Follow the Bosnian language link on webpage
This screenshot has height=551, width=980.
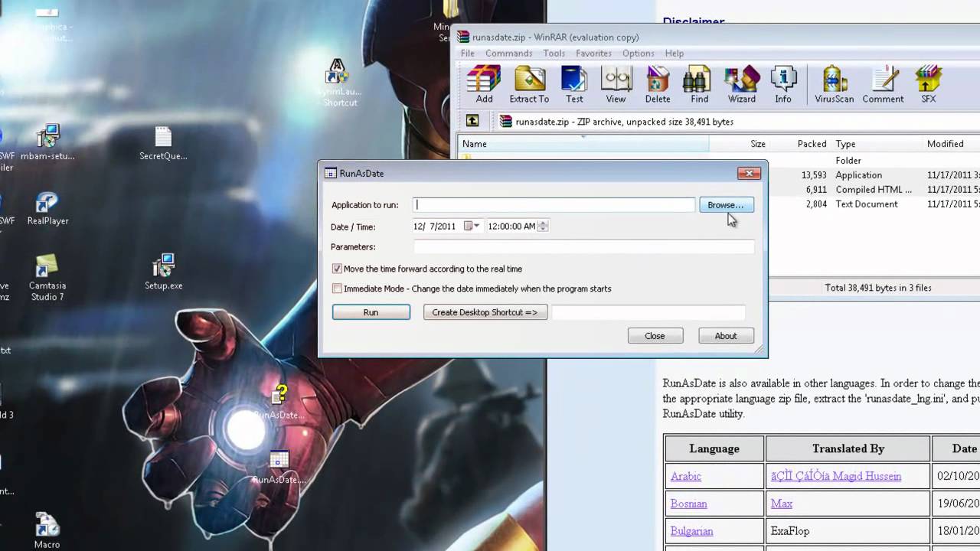pyautogui.click(x=688, y=504)
